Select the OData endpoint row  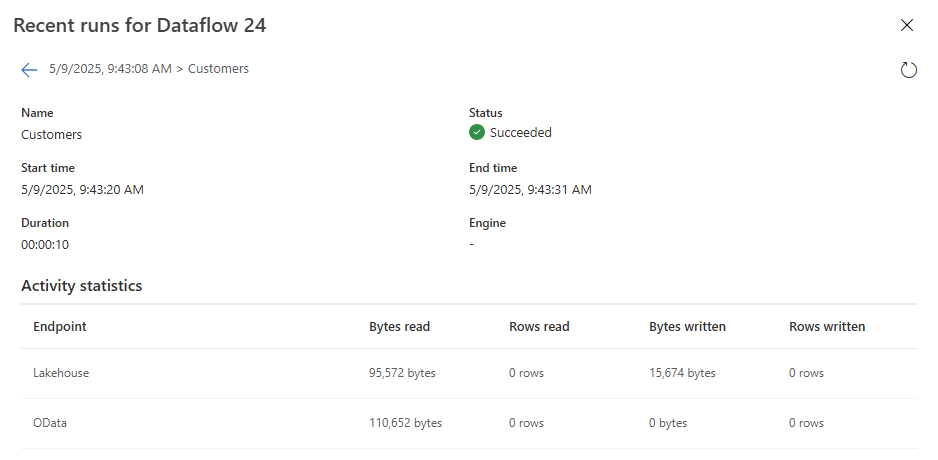(x=50, y=423)
